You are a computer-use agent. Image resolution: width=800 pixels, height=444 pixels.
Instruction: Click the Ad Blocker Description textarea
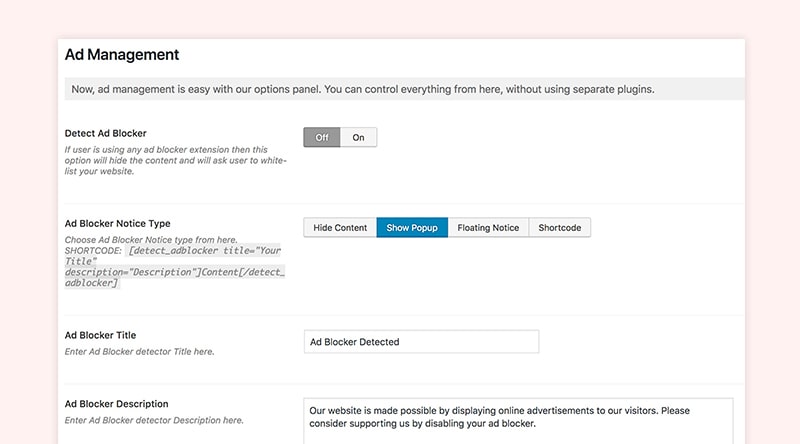click(x=518, y=421)
